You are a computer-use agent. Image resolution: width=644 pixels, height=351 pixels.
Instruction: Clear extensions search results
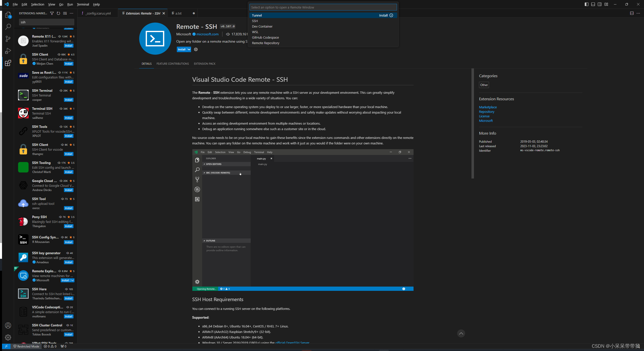tap(65, 13)
